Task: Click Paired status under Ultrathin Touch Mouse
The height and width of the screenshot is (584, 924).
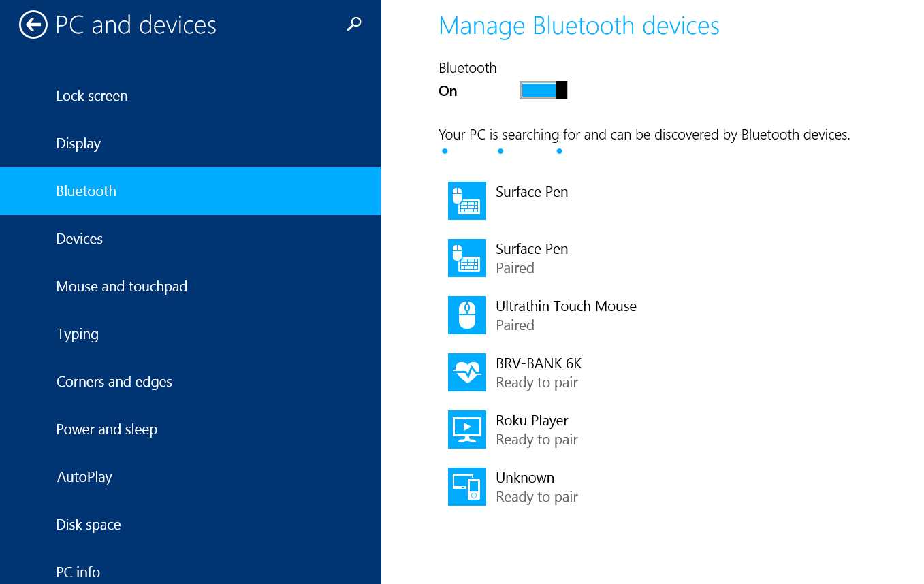Action: pyautogui.click(x=515, y=325)
